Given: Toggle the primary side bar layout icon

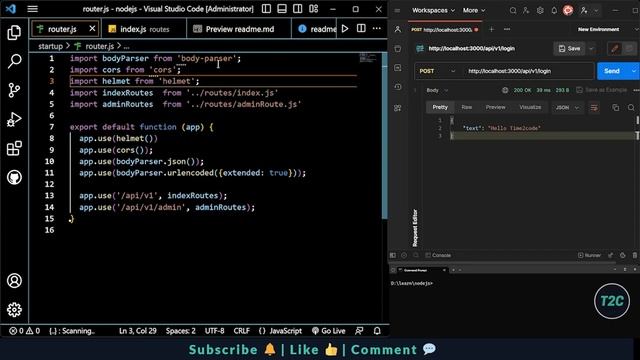Looking at the screenshot, I should [x=266, y=9].
